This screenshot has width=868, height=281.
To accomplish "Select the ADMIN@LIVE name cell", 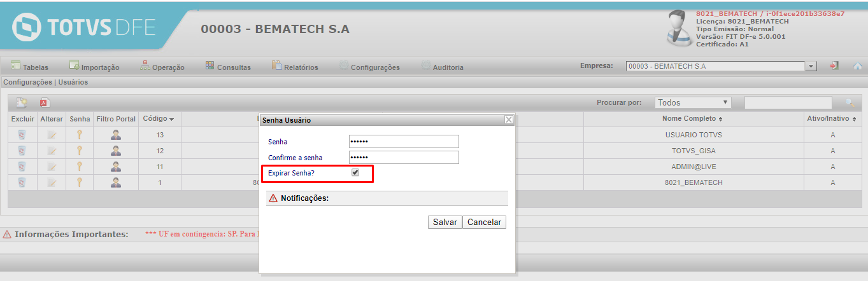I will tap(693, 167).
